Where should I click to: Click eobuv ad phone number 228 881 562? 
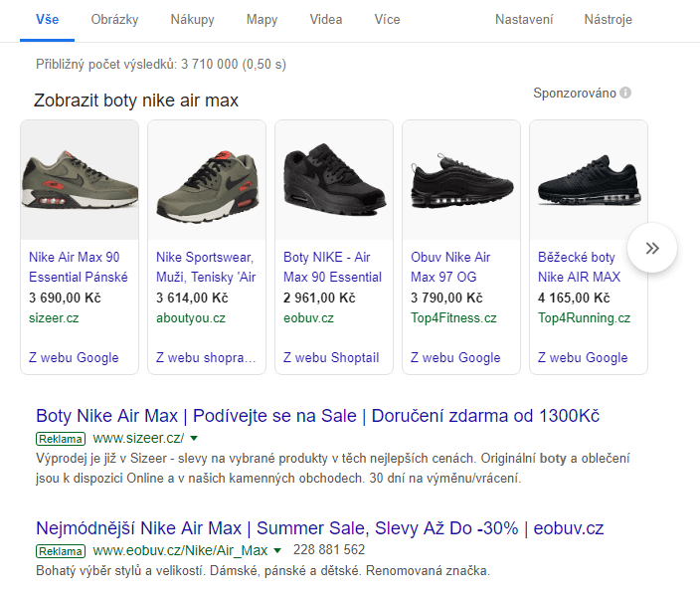(329, 550)
